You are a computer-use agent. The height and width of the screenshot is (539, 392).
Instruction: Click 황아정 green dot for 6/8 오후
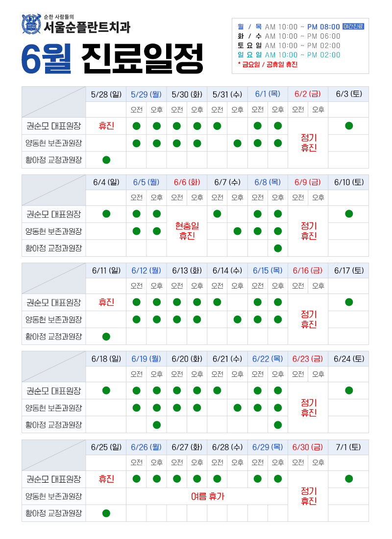coord(278,248)
